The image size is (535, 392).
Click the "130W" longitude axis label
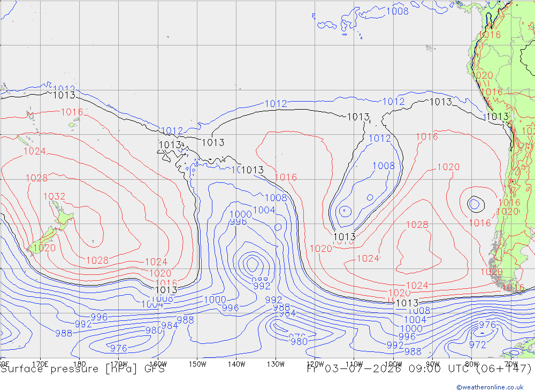coord(276,364)
